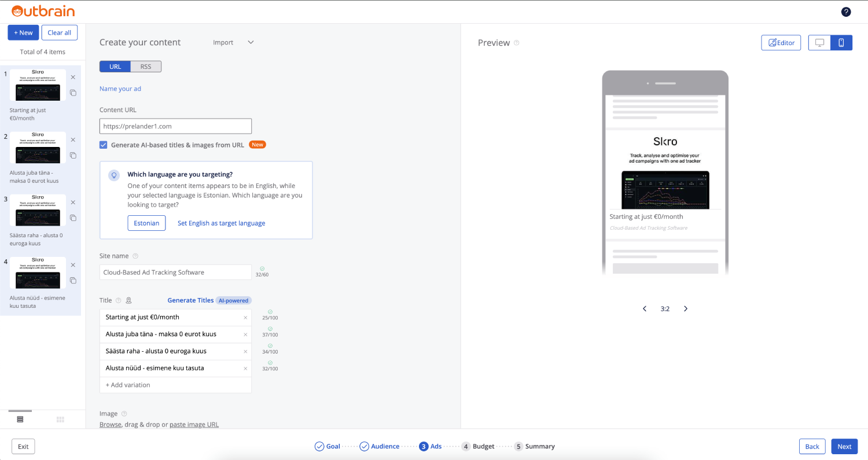Image resolution: width=868 pixels, height=460 pixels.
Task: Select the URL toggle option
Action: 115,67
